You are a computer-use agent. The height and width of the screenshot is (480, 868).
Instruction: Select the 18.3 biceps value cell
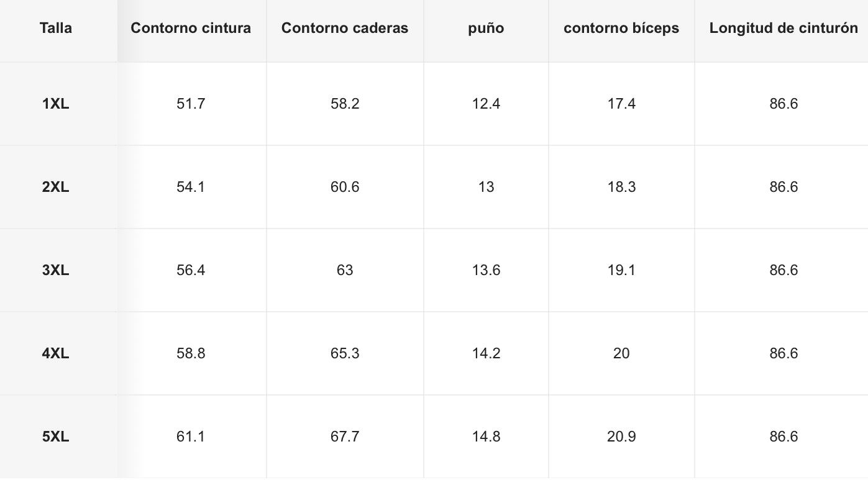(x=621, y=187)
